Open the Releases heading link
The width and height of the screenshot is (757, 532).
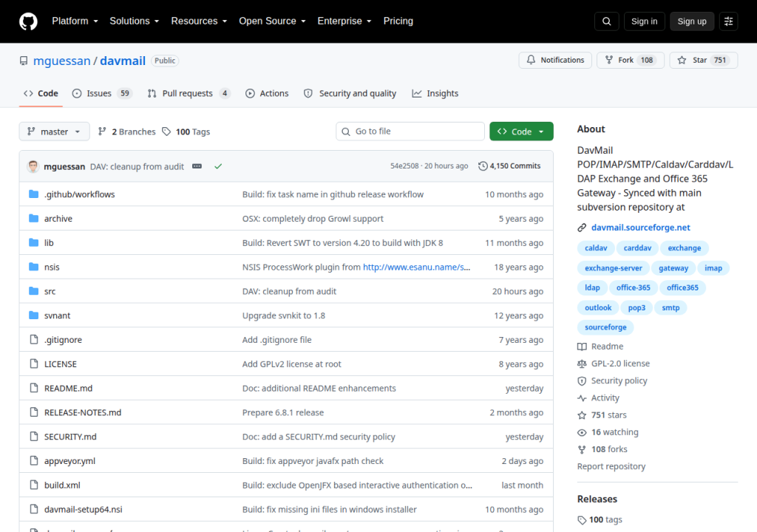point(597,499)
